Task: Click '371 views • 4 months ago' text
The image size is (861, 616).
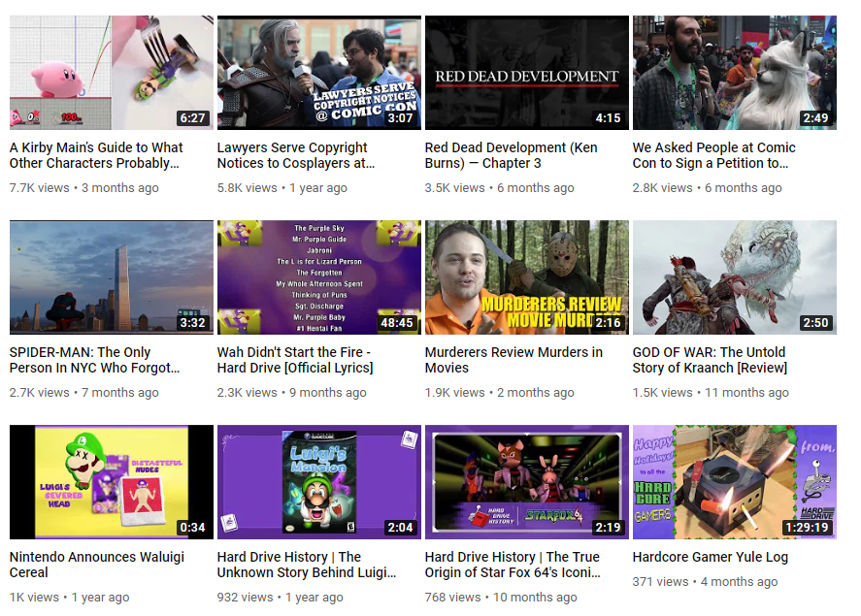Action: tap(705, 581)
